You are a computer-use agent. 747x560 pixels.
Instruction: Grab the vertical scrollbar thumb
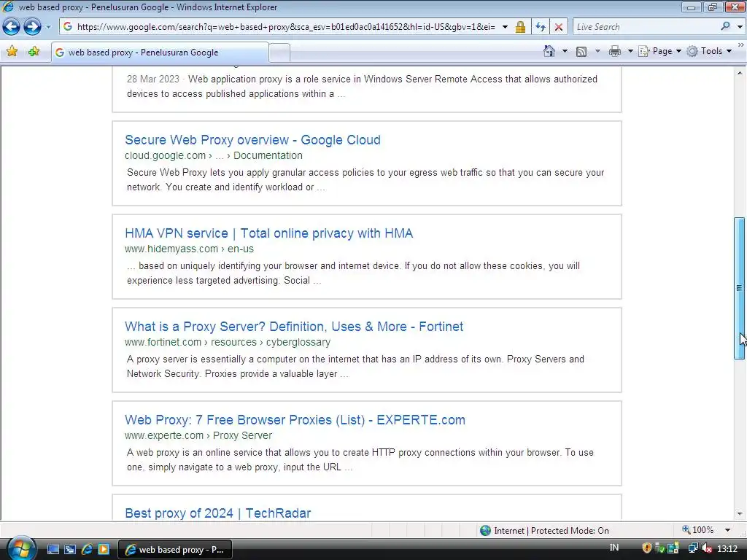(x=740, y=288)
